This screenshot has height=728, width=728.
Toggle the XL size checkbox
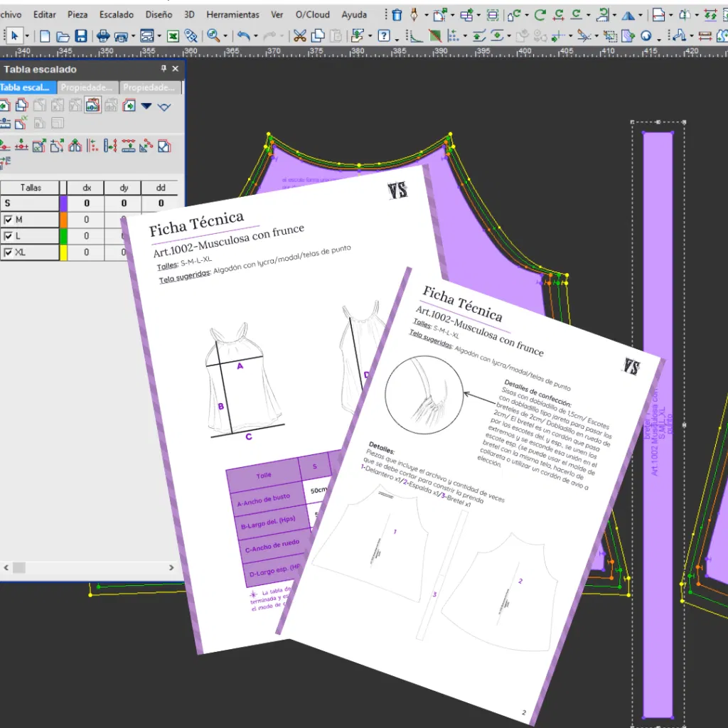(x=9, y=252)
